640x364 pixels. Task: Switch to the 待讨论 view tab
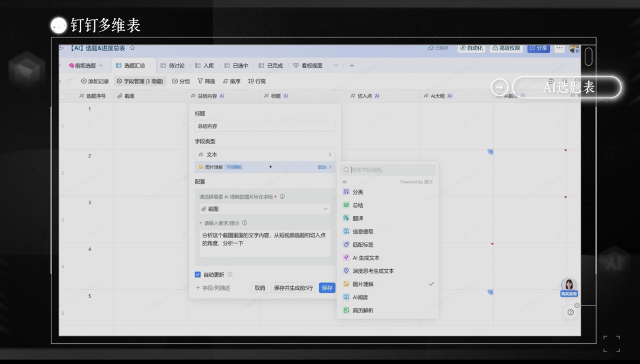click(172, 65)
